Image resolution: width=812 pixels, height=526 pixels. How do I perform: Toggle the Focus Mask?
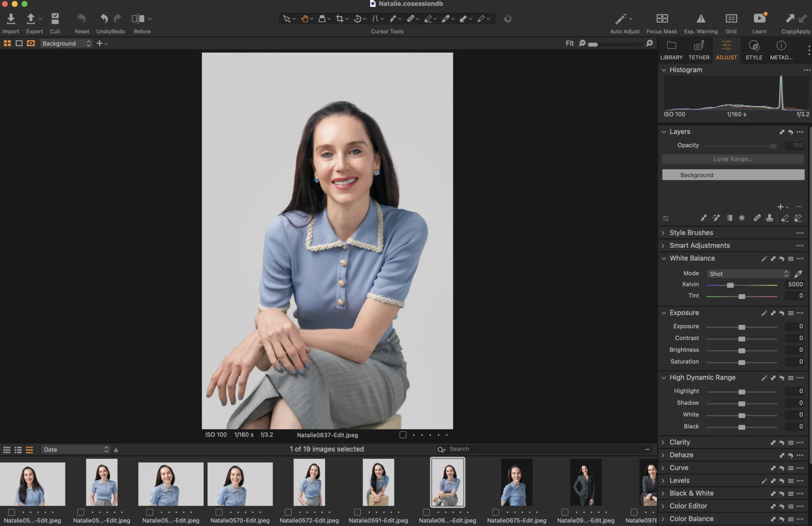point(662,19)
